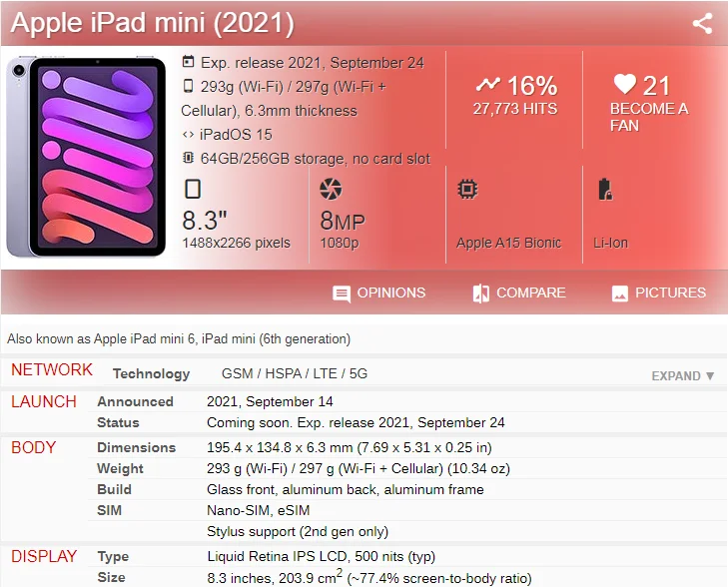Click 'Apple A15 Bionic' chipset text
The image size is (728, 587).
[509, 243]
